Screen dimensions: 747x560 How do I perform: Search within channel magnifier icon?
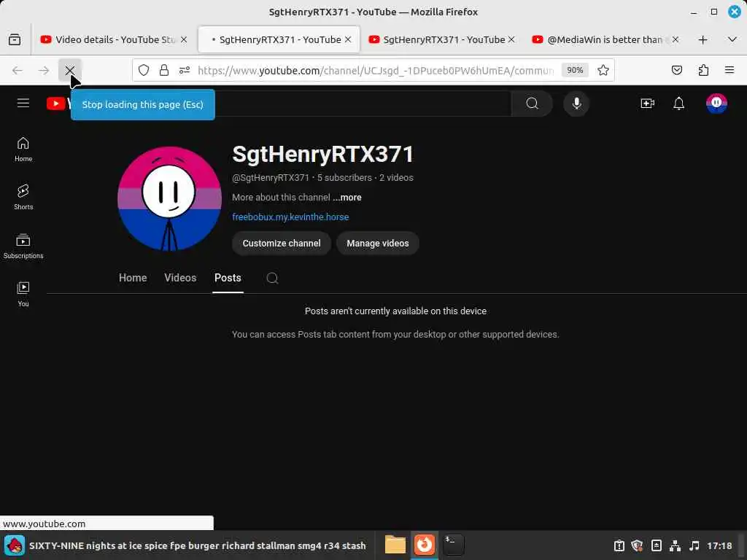click(272, 278)
